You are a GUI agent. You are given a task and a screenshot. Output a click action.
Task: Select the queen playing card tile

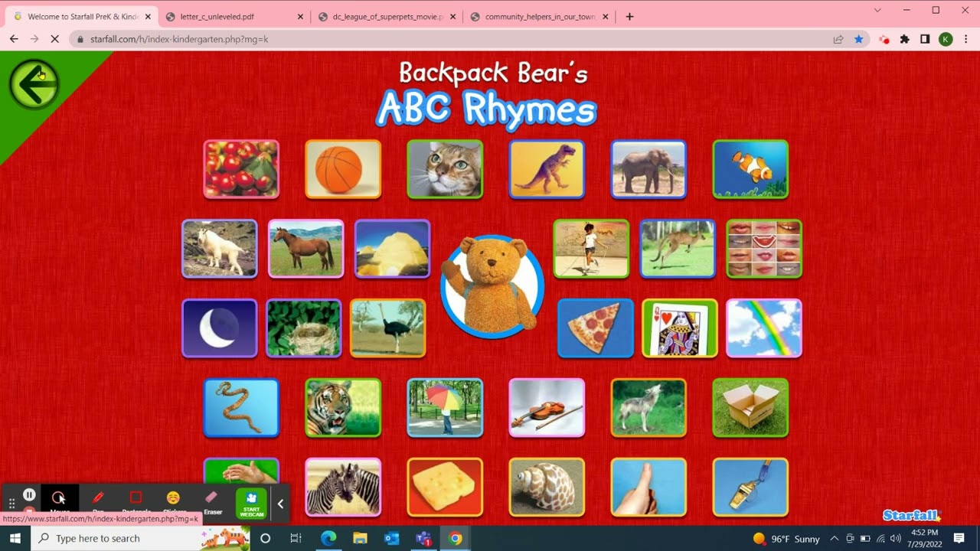680,328
